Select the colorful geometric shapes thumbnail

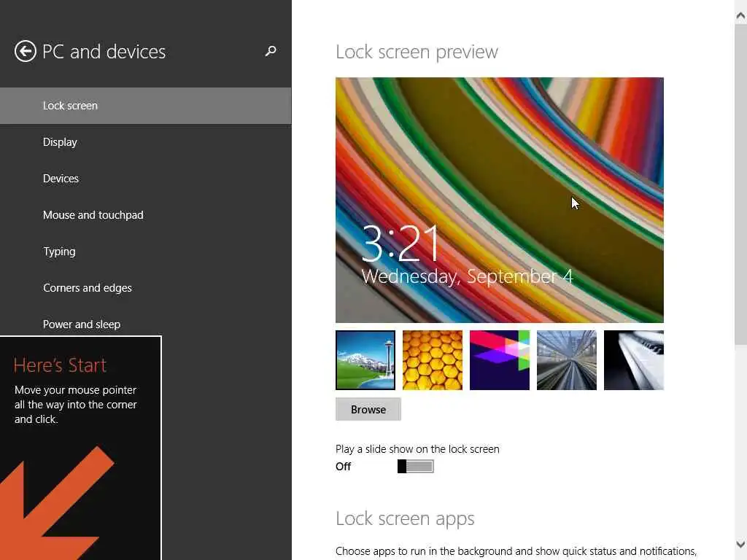pos(500,360)
